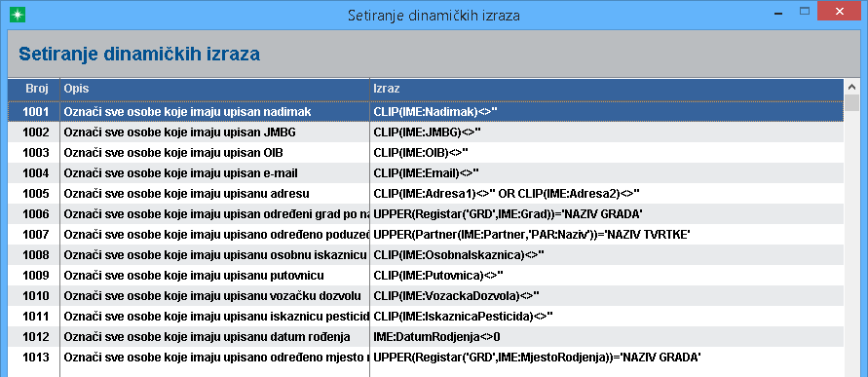Viewport: 868px width, 377px height.
Task: Click expression UPPER(Registar('GRD',IME:Grad))
Action: coord(508,214)
